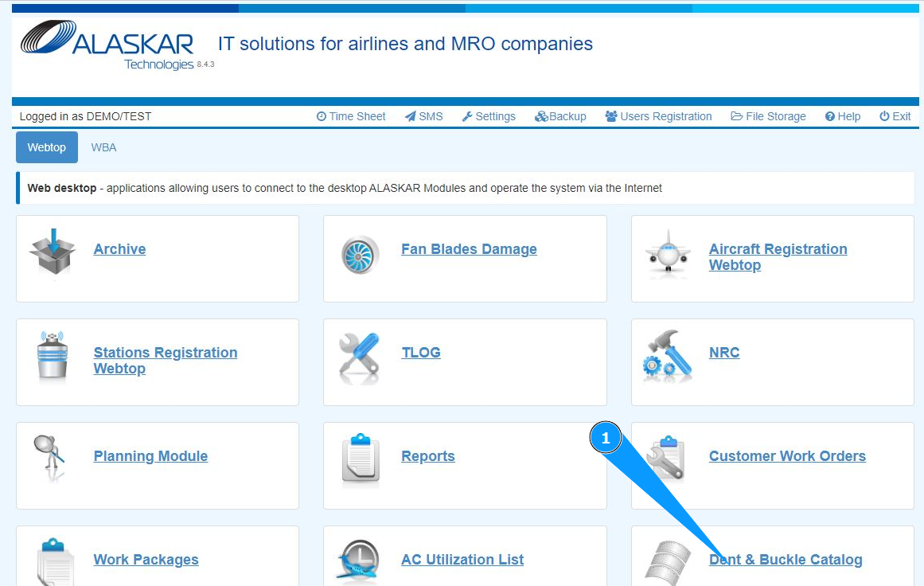The image size is (924, 586).
Task: Click the Dent & Buckle Catalog metal icon
Action: (668, 562)
